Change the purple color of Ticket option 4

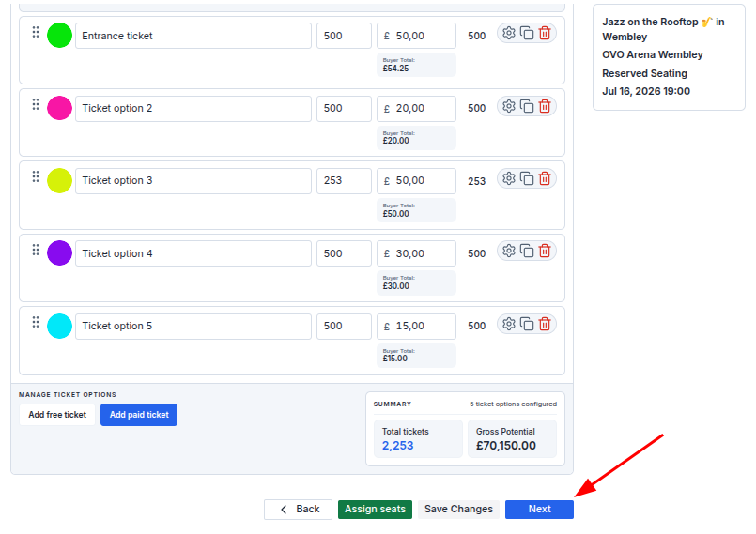tap(59, 253)
